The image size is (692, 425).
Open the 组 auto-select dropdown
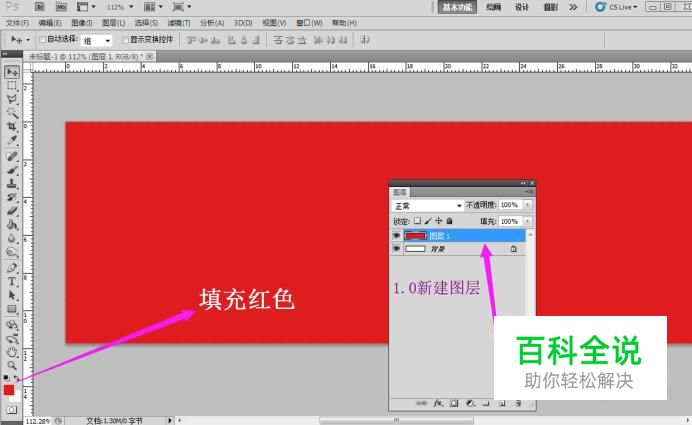click(97, 41)
